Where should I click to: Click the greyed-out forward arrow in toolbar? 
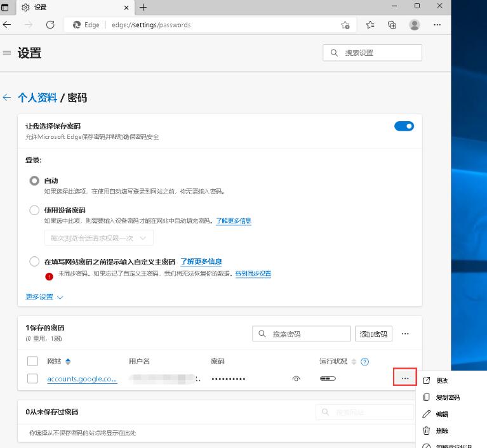click(x=29, y=25)
